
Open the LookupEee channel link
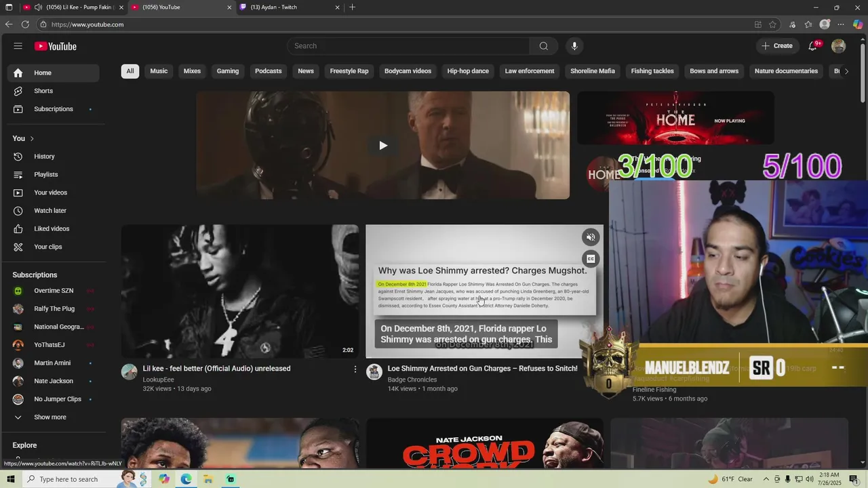click(x=158, y=380)
